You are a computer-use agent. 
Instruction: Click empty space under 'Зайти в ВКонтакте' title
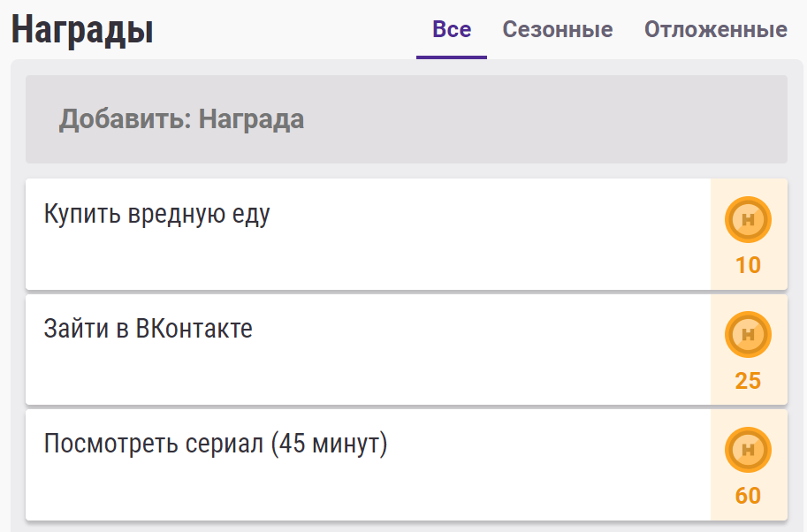[x=354, y=376]
